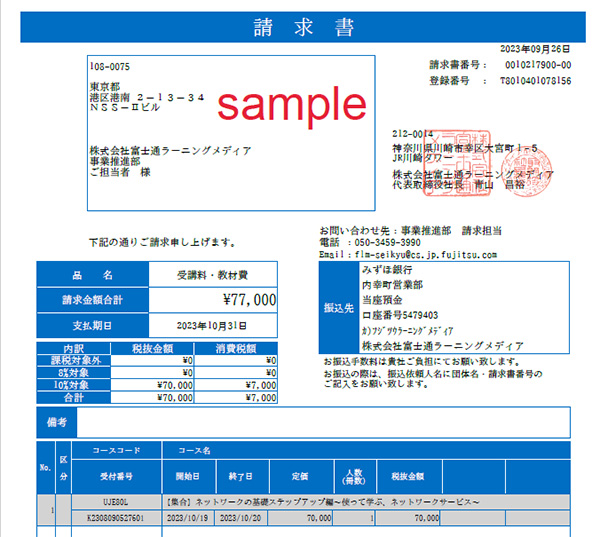Click ¥70,000 in the 10%対象 row
600x537 pixels.
coord(175,385)
